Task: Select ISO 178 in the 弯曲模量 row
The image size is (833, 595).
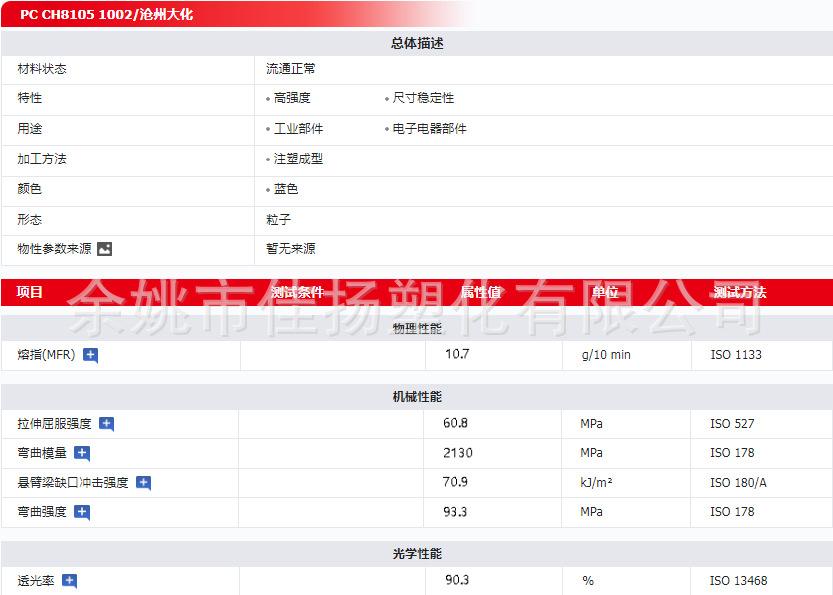Action: click(x=732, y=453)
